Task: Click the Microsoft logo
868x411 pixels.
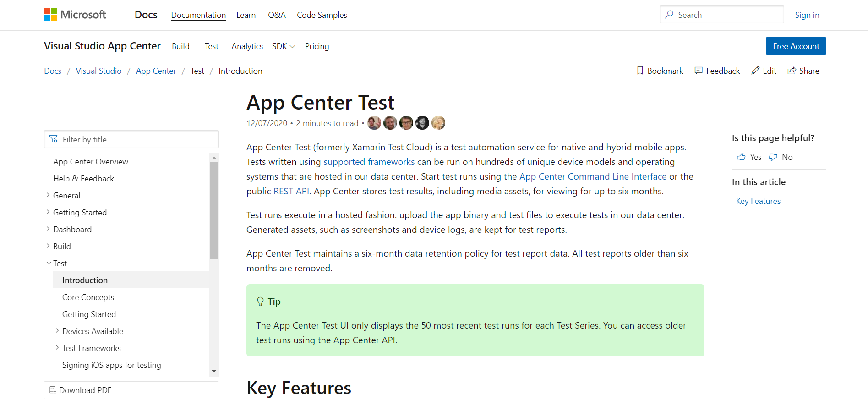Action: pyautogui.click(x=75, y=15)
